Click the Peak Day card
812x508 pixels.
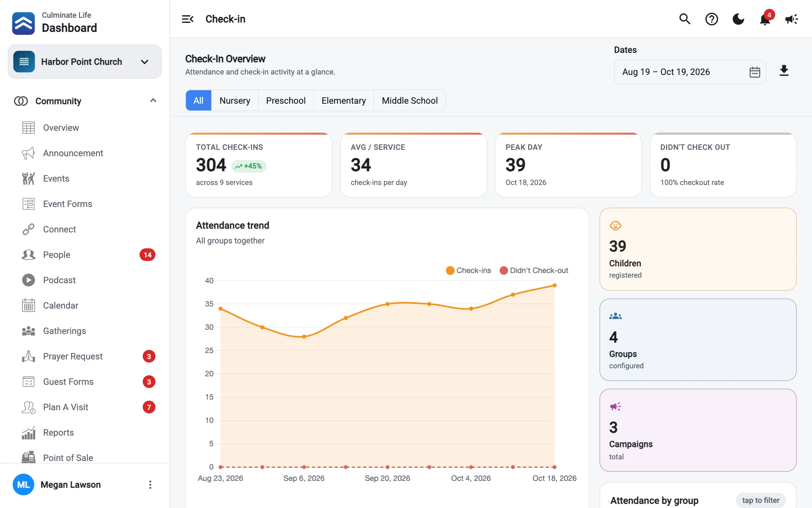[x=568, y=165]
